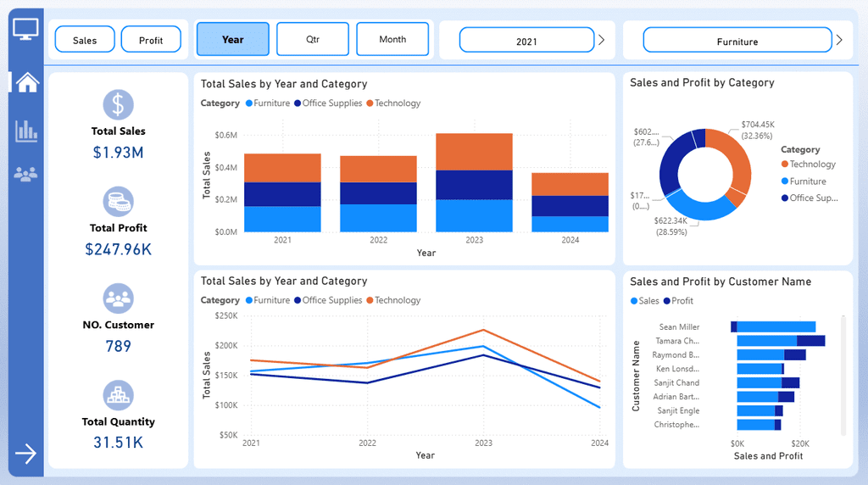The height and width of the screenshot is (485, 868).
Task: Click the Total Sales dollar icon
Action: 119,105
